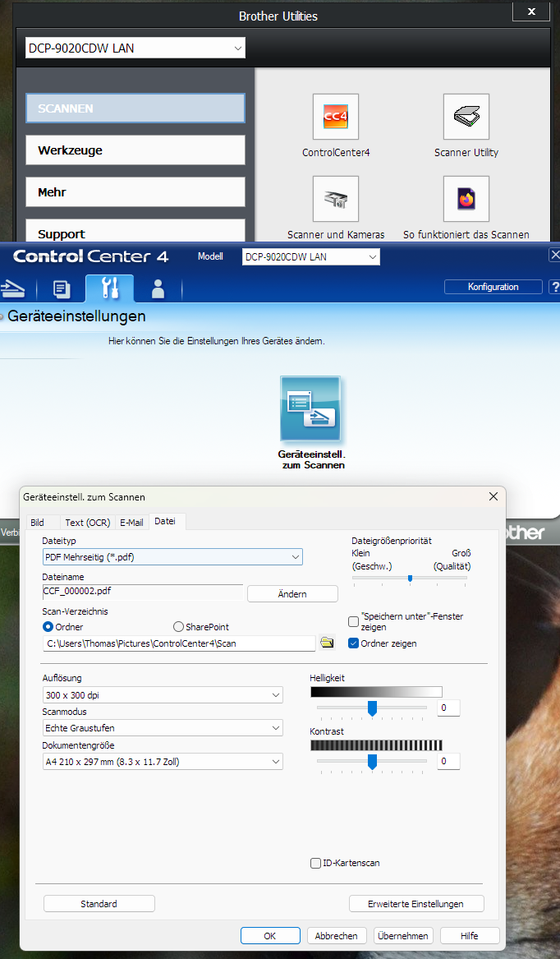Close the Geräteeinstell. zum Scannen dialog
Screen dimensions: 560x959
tap(493, 496)
